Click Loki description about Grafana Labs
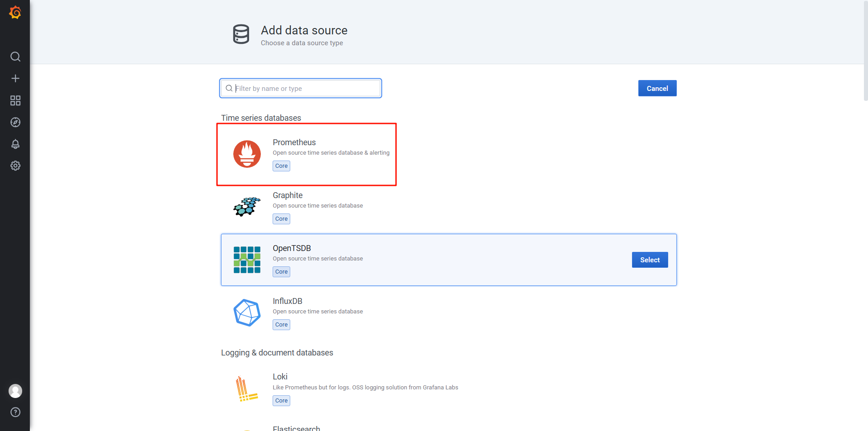868x431 pixels. (x=365, y=388)
